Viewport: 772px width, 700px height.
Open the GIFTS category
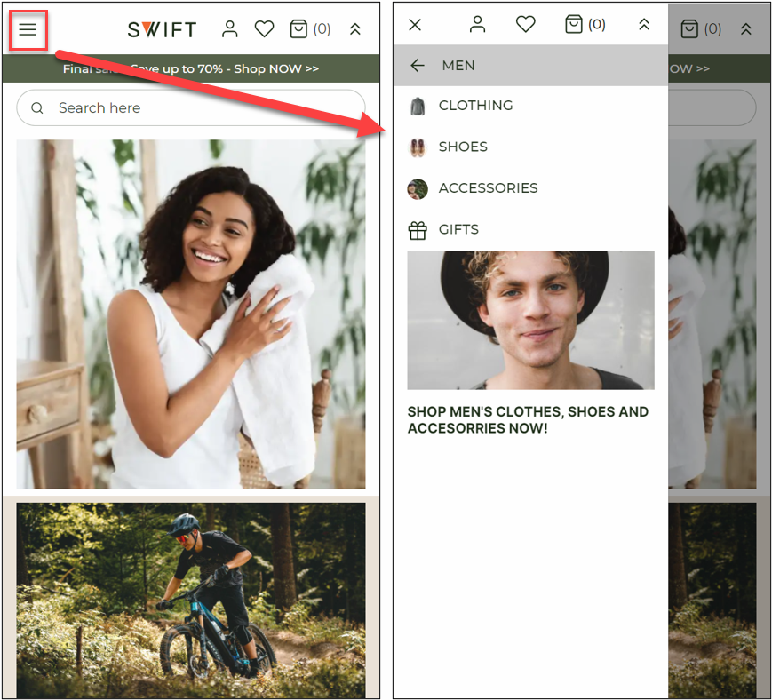coord(458,230)
